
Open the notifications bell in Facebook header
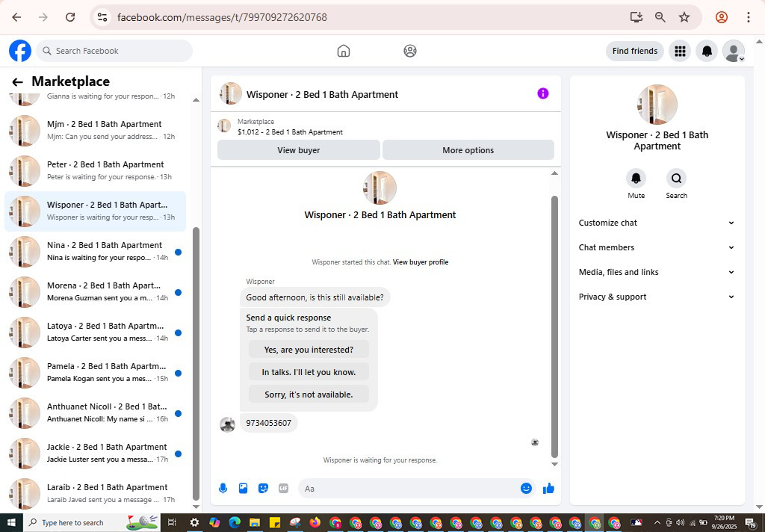[707, 51]
